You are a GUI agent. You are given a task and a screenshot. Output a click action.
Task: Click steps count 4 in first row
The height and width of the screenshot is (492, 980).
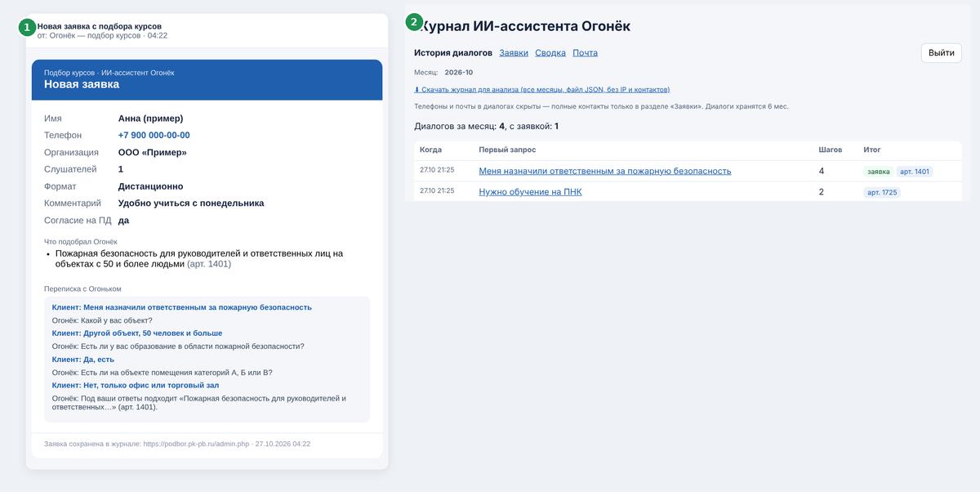(x=822, y=171)
